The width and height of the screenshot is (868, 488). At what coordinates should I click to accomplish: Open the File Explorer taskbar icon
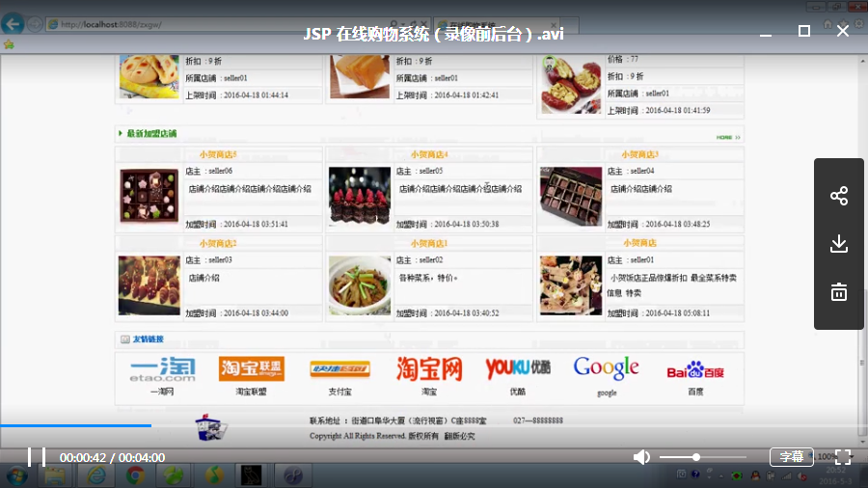55,475
